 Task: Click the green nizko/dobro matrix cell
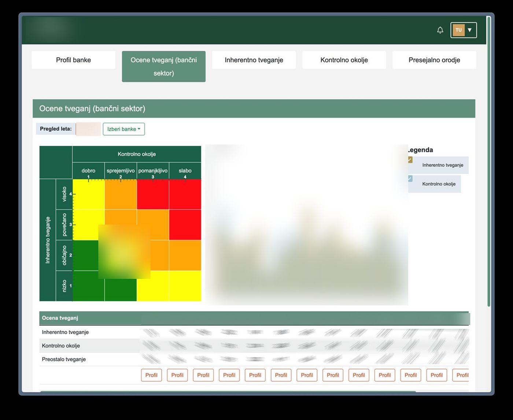pos(88,286)
